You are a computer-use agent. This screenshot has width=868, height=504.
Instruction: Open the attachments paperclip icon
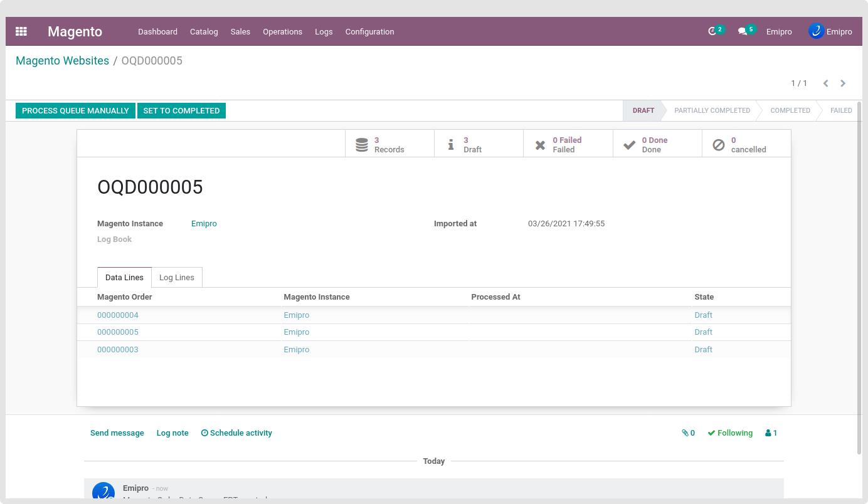688,433
